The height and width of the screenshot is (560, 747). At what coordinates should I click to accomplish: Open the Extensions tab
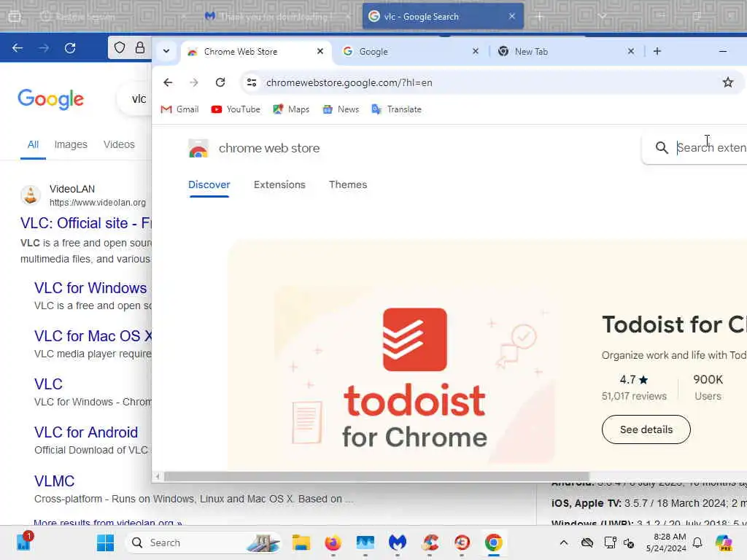pyautogui.click(x=279, y=184)
